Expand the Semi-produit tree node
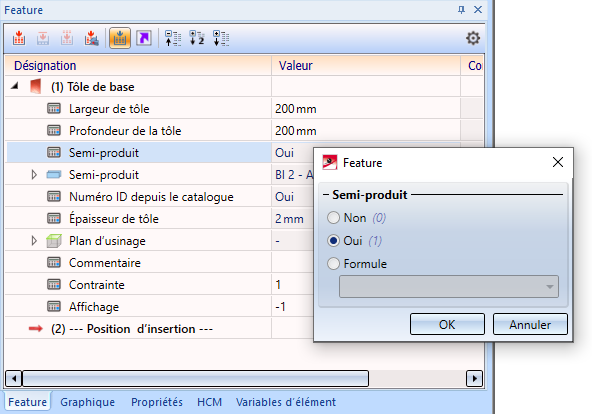Image resolution: width=592 pixels, height=414 pixels. (x=34, y=175)
